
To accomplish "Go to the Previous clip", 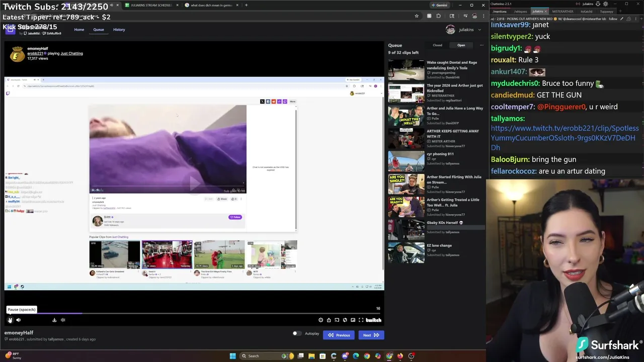I will tap(339, 335).
